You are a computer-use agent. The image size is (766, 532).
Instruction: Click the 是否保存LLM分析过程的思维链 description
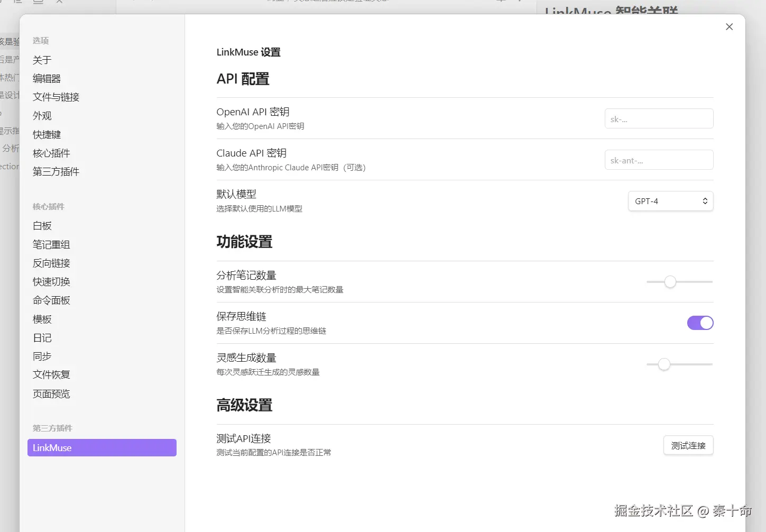[x=271, y=331]
